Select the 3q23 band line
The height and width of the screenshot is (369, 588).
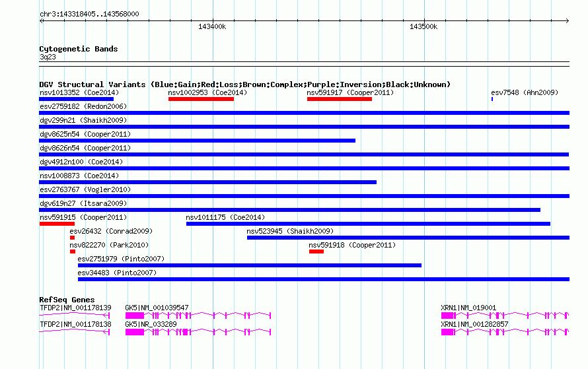tap(304, 64)
